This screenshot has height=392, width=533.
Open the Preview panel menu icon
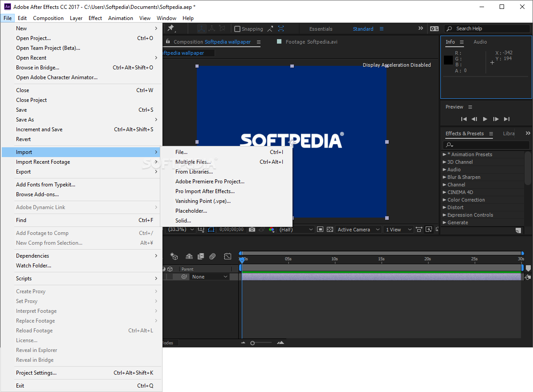tap(470, 107)
